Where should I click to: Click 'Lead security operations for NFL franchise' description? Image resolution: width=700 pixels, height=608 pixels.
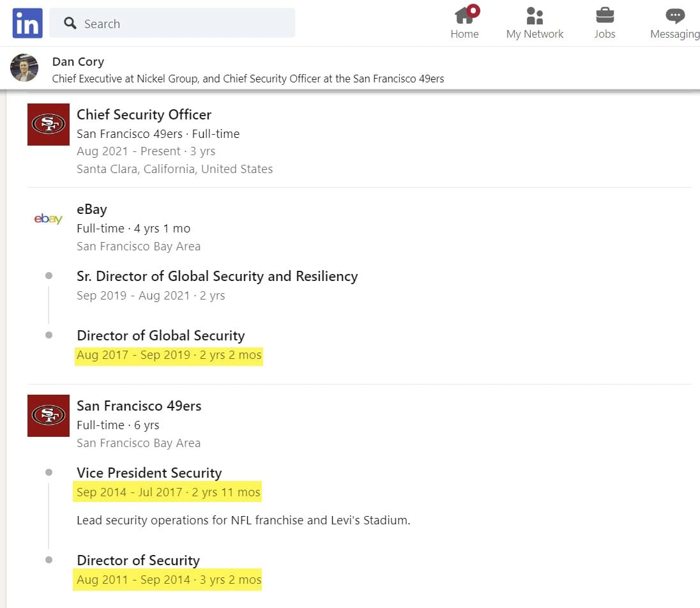[243, 521]
